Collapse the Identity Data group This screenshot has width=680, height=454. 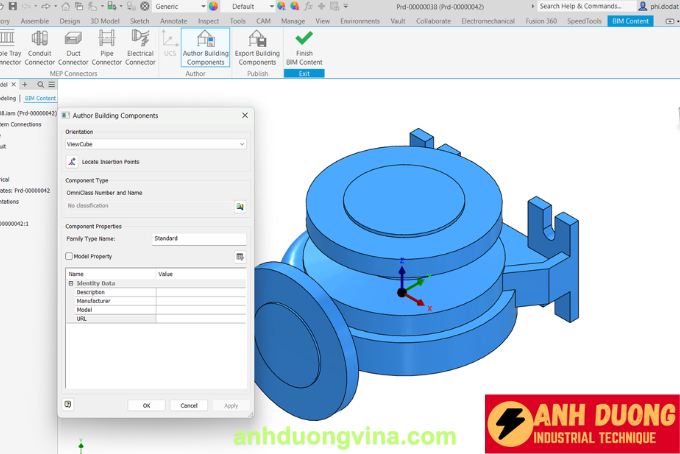[71, 283]
